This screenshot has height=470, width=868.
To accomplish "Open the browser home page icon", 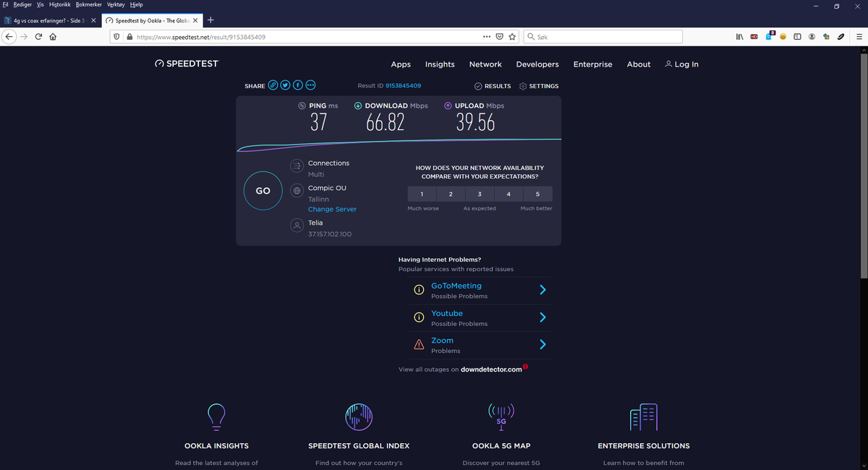I will (53, 36).
